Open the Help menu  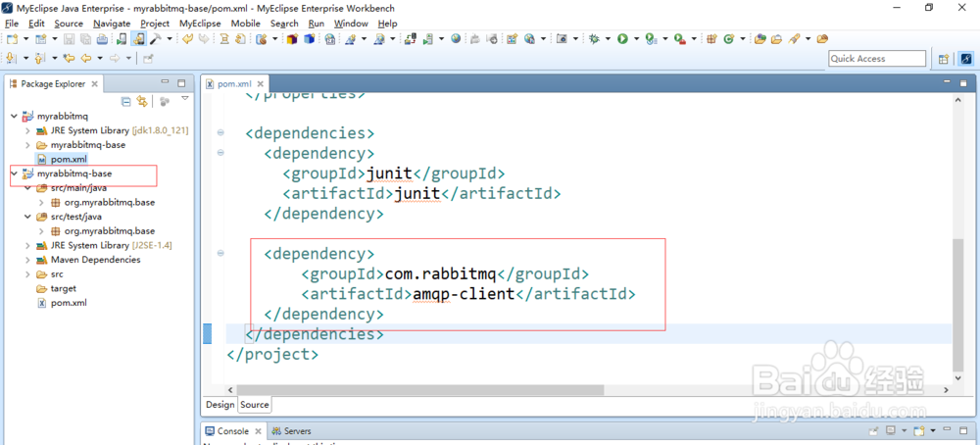pyautogui.click(x=387, y=24)
